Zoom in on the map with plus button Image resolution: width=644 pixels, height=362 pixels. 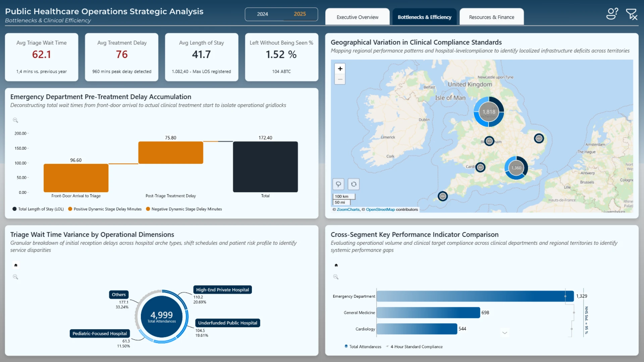click(x=340, y=69)
